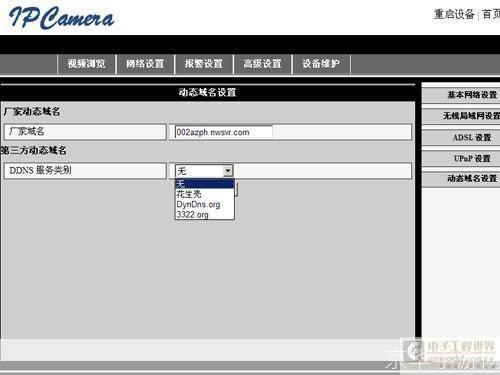The height and width of the screenshot is (375, 500).
Task: Open the 网络设置 tab
Action: (x=145, y=64)
